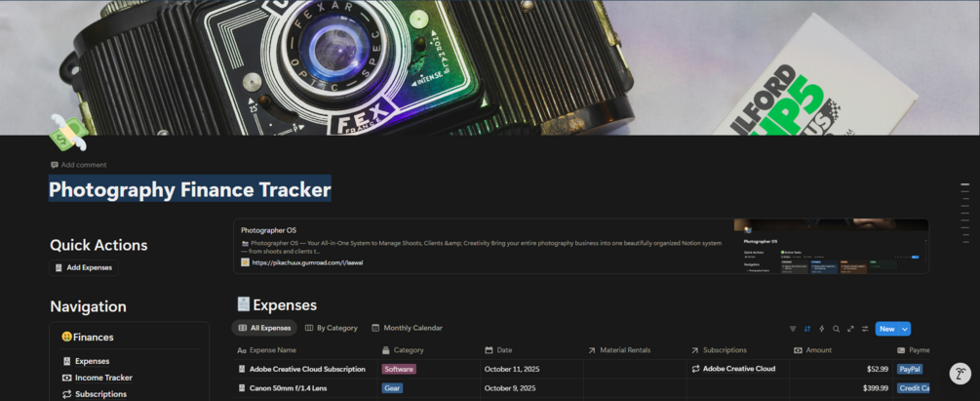
Task: Click the Add Expenses quick action button
Action: (x=84, y=267)
